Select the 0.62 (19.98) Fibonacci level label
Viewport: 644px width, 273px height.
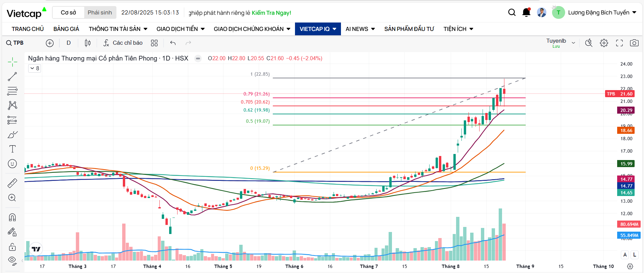(256, 110)
